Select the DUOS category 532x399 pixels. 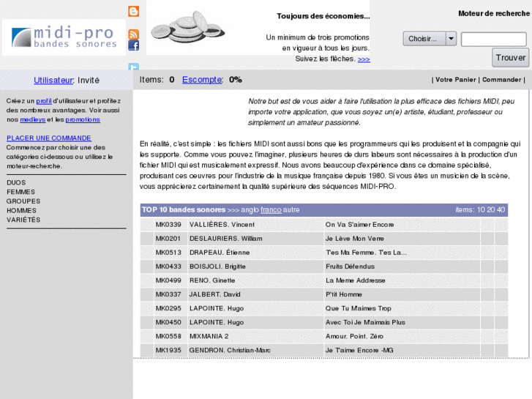point(16,182)
